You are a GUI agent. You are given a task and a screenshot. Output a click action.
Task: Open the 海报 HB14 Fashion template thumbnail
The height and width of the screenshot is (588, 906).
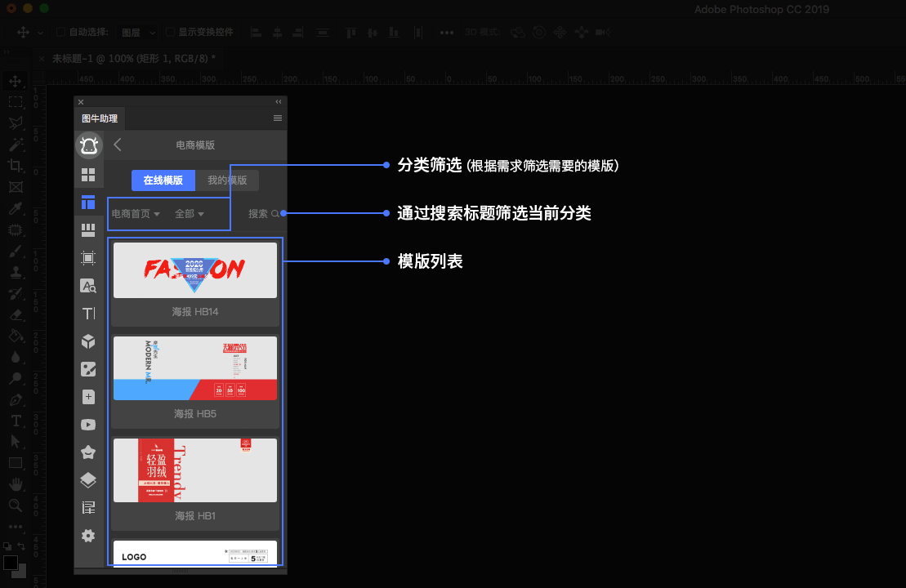click(x=195, y=270)
